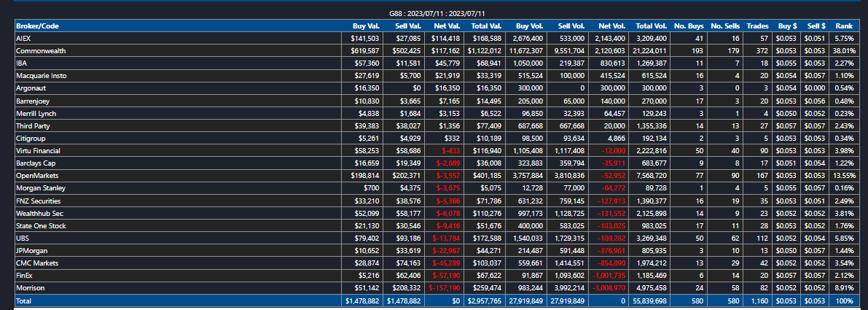Viewport: 868px width, 310px height.
Task: Click the Sell Vol. column header
Action: (571, 26)
